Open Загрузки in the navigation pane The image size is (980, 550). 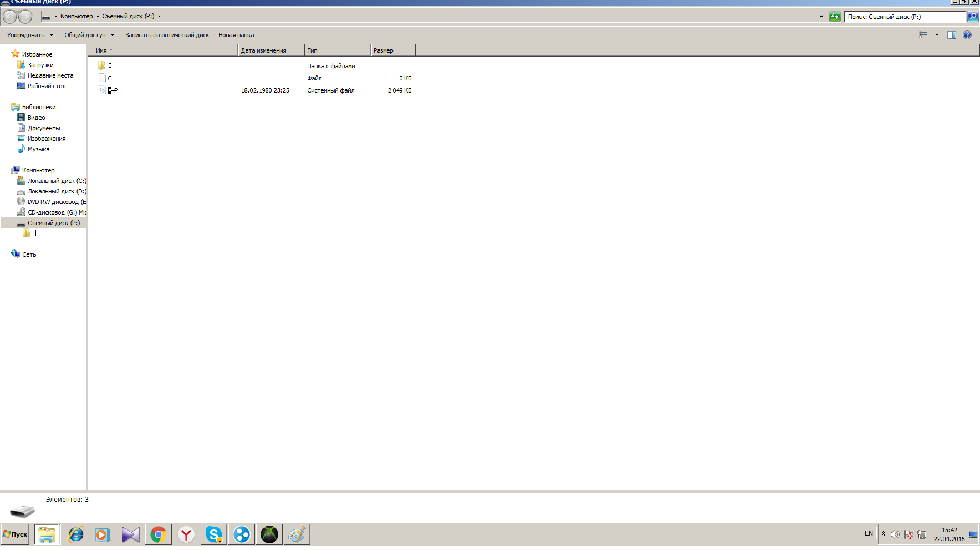point(40,65)
